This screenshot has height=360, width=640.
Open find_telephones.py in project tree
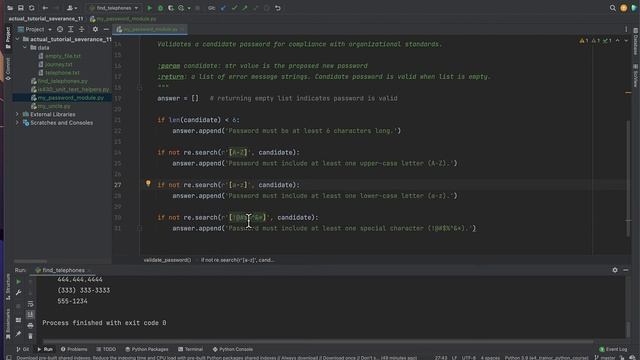[62, 81]
